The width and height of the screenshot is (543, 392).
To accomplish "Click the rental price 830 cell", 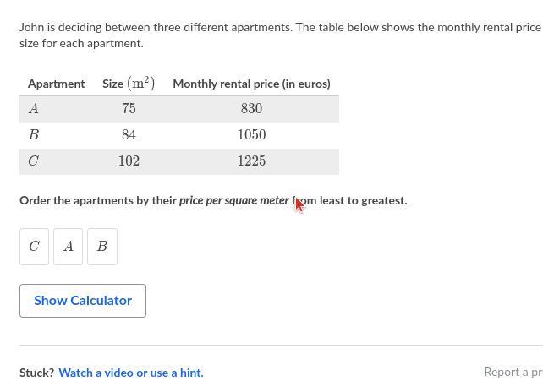I will click(x=251, y=109).
